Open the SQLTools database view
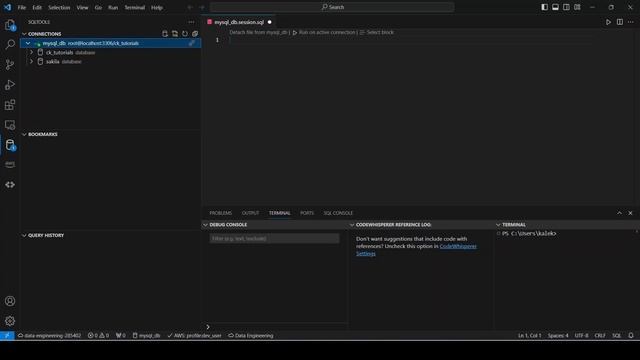Image resolution: width=640 pixels, height=360 pixels. click(10, 144)
